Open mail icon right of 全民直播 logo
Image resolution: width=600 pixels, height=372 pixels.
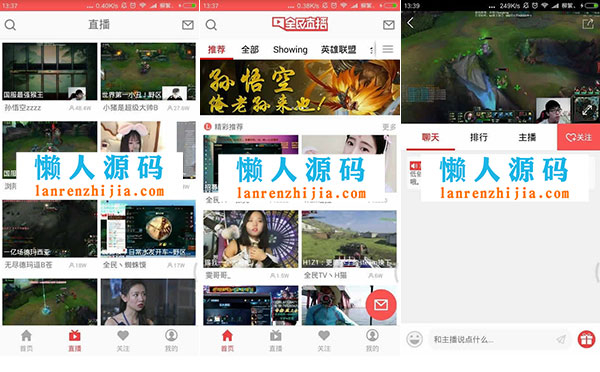pos(389,25)
